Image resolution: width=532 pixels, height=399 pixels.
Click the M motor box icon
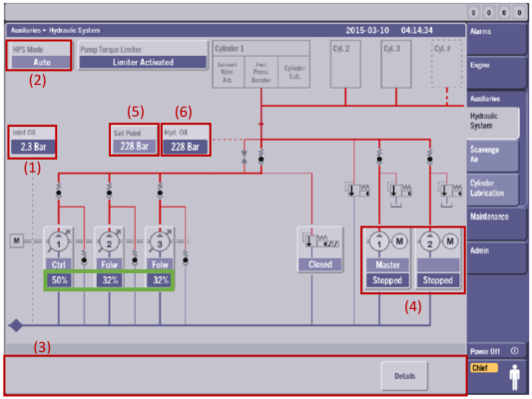pyautogui.click(x=16, y=240)
